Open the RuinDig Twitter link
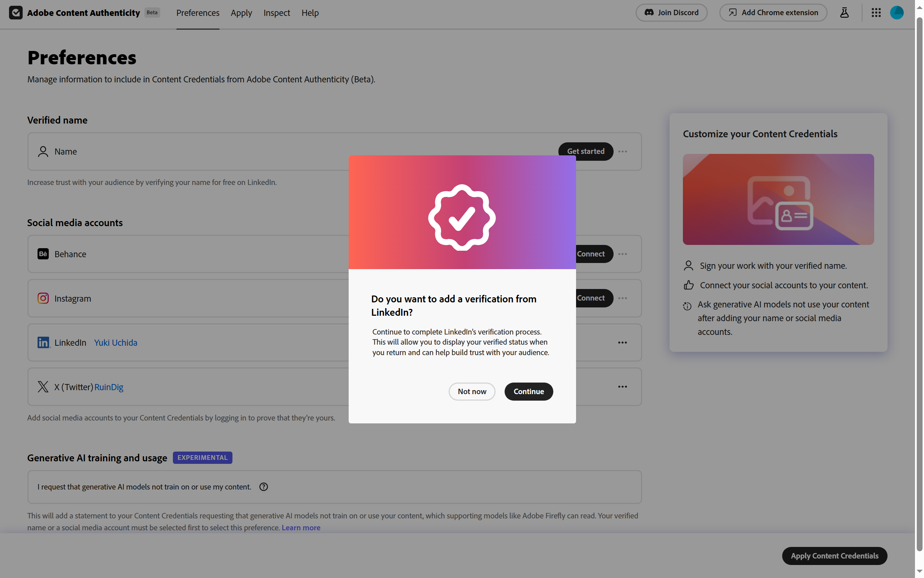Screen dimensions: 924x578 pos(109,387)
